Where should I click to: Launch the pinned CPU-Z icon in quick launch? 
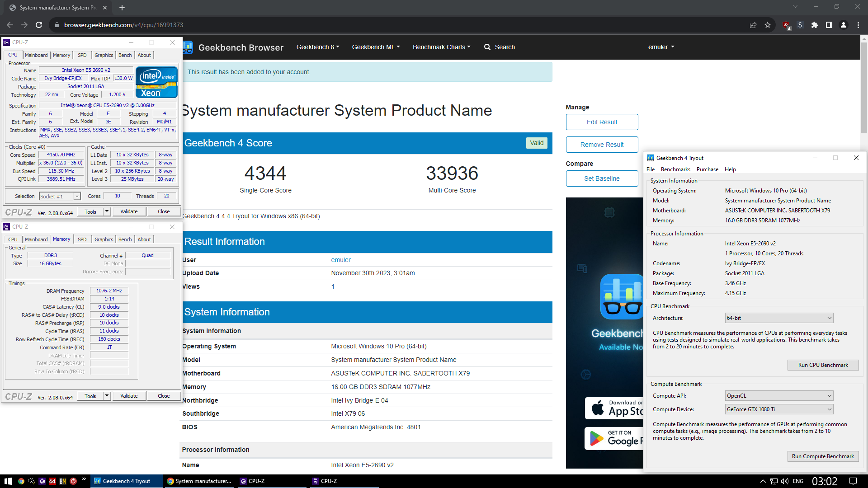(x=42, y=481)
